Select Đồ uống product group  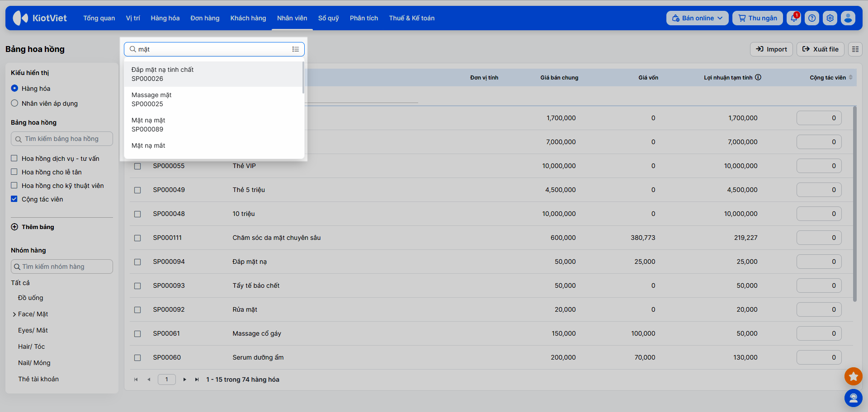[x=31, y=298]
